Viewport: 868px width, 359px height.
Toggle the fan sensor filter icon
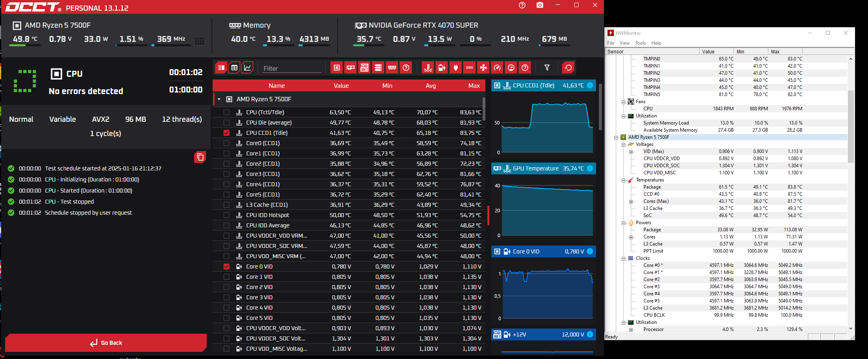pyautogui.click(x=483, y=68)
